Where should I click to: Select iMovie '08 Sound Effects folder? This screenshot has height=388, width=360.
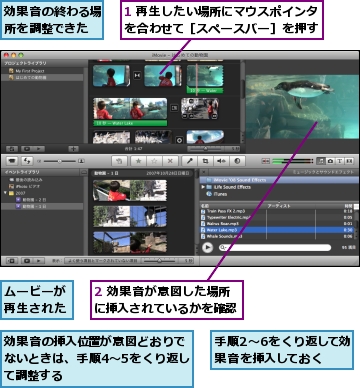click(279, 180)
